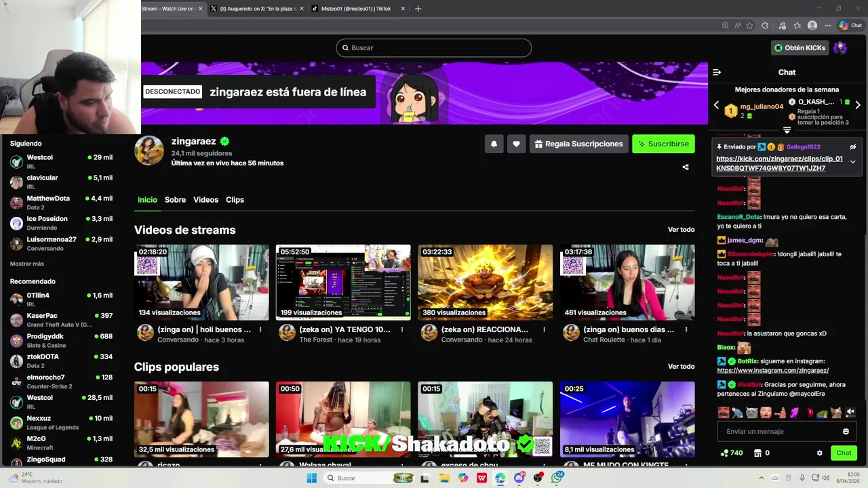
Task: Open the emoji picker in message box
Action: pyautogui.click(x=846, y=432)
